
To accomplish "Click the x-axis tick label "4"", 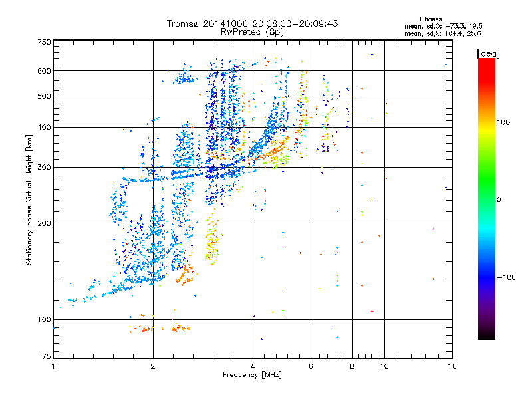I will point(253,366).
